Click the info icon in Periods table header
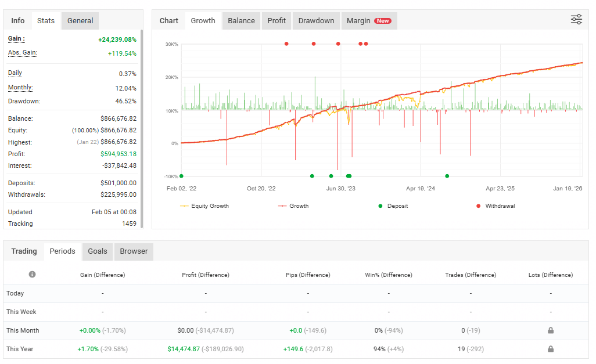Viewport: 596px width, 364px height. pyautogui.click(x=32, y=275)
